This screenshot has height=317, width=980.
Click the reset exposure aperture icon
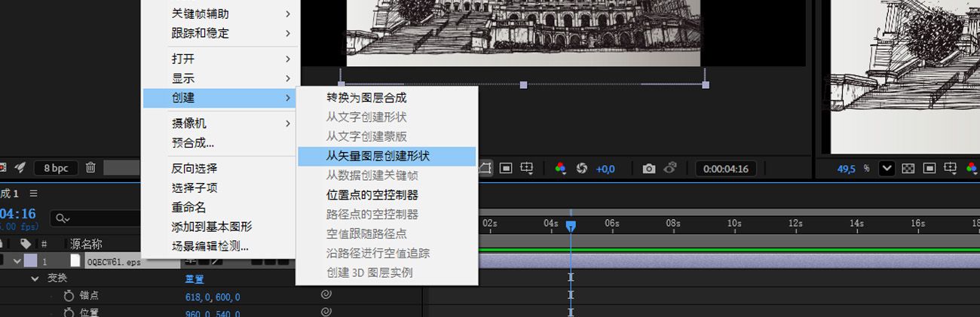581,169
